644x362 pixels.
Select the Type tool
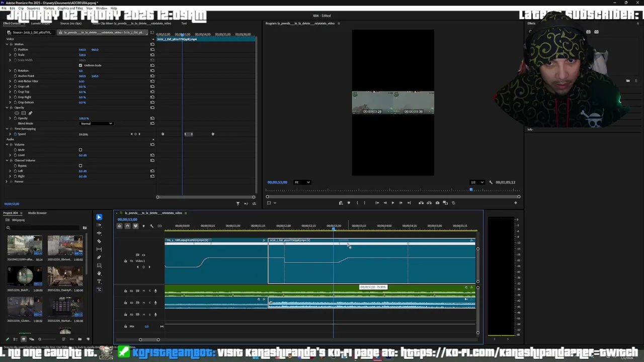coord(99,282)
